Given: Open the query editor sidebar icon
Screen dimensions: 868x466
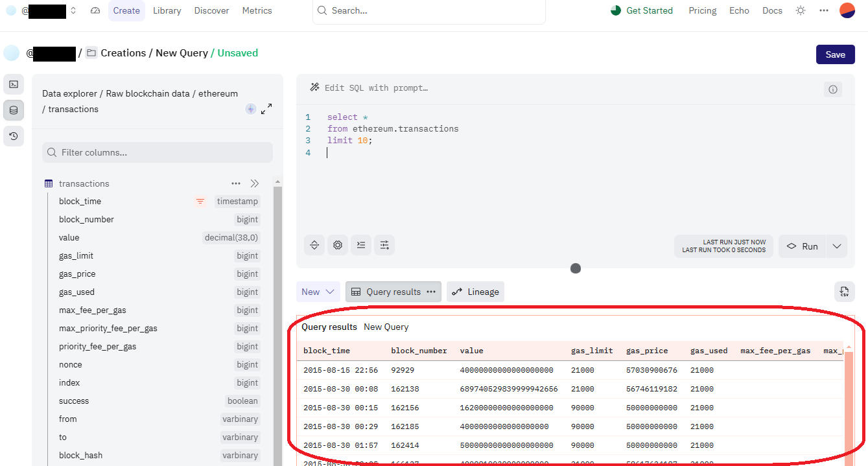Looking at the screenshot, I should pyautogui.click(x=14, y=84).
